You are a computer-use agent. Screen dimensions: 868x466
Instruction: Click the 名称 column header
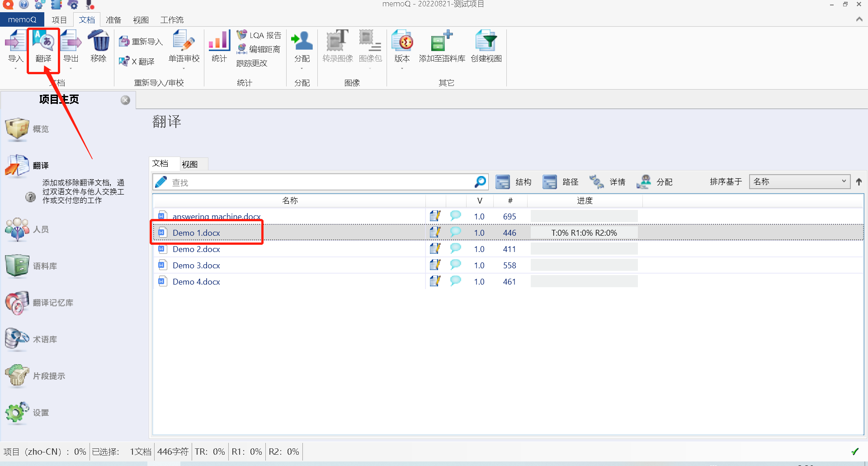point(290,200)
